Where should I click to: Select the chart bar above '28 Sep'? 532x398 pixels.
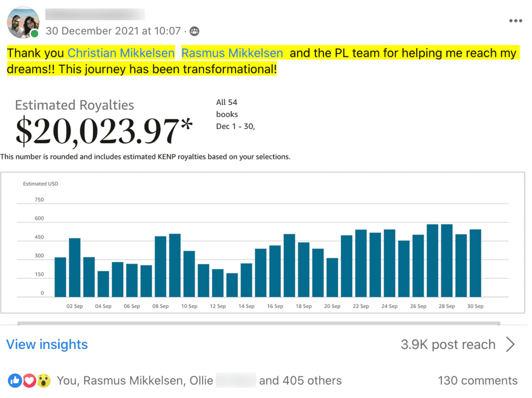(447, 261)
